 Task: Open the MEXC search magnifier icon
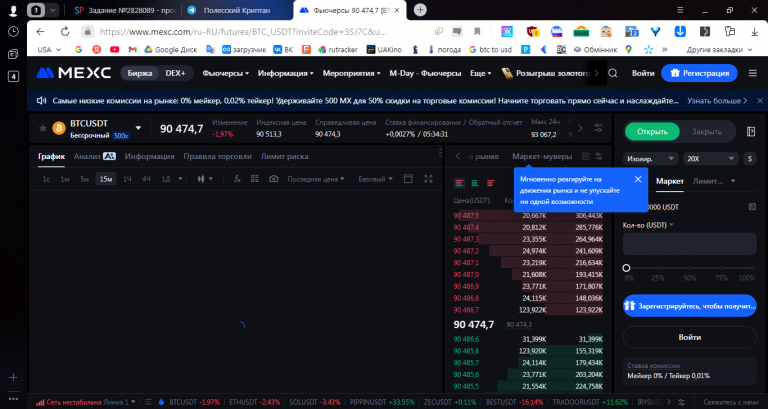(613, 73)
